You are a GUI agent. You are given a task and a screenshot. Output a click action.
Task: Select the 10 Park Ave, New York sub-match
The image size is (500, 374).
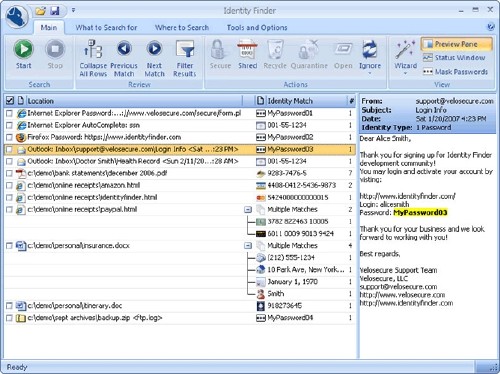(300, 270)
